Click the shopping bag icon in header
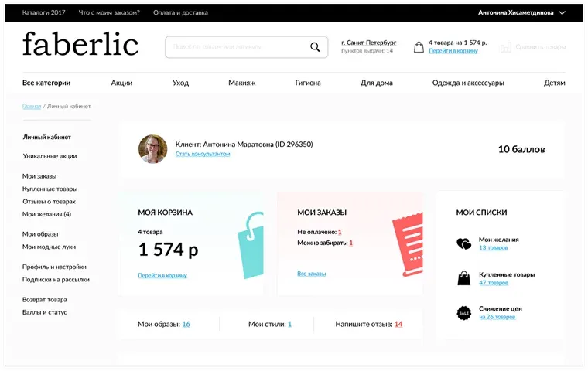588x371 pixels. tap(419, 47)
